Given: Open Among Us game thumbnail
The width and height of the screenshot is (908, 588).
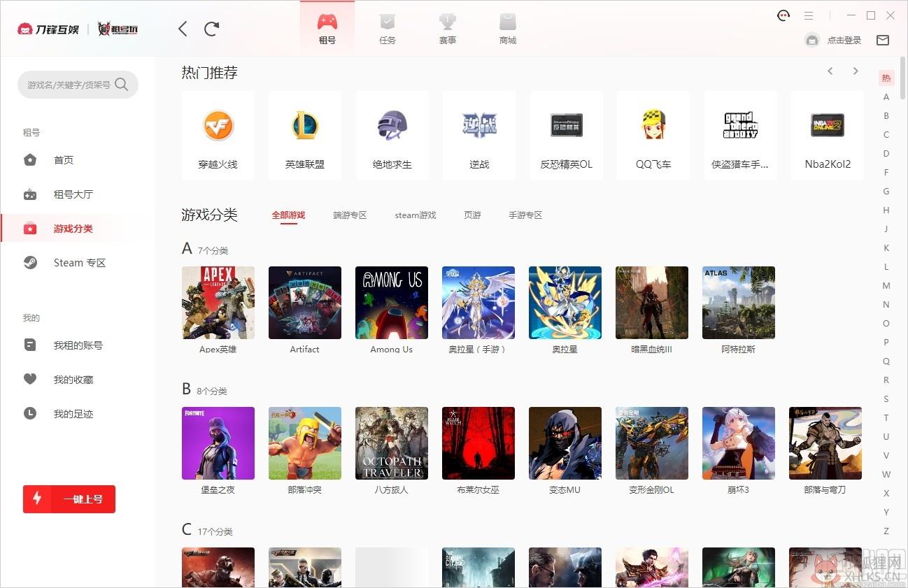Looking at the screenshot, I should click(392, 303).
